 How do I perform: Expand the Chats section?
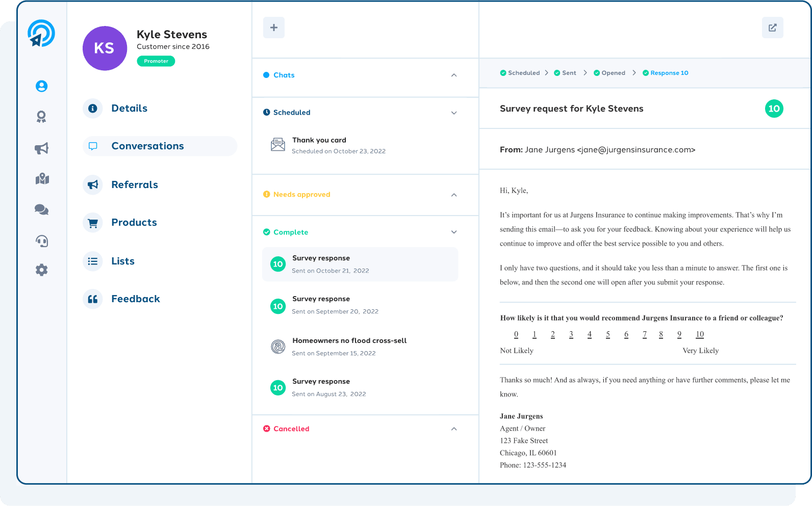[x=453, y=75]
